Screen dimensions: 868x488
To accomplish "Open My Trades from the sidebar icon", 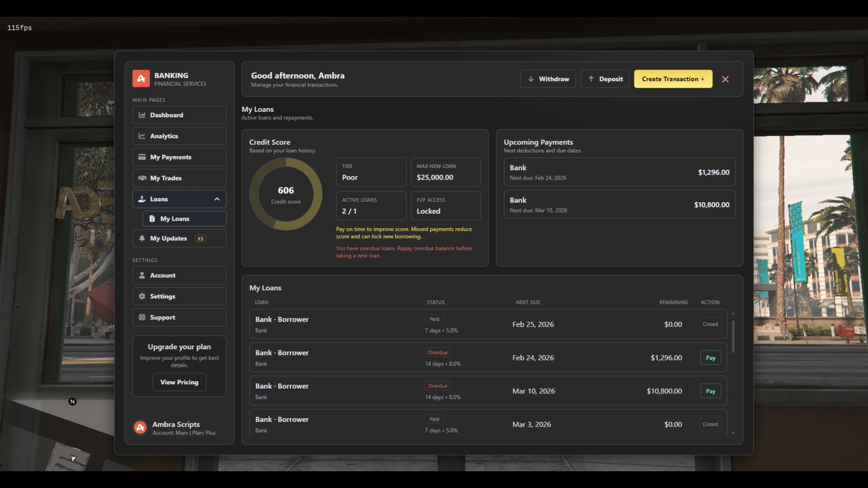I will [142, 178].
